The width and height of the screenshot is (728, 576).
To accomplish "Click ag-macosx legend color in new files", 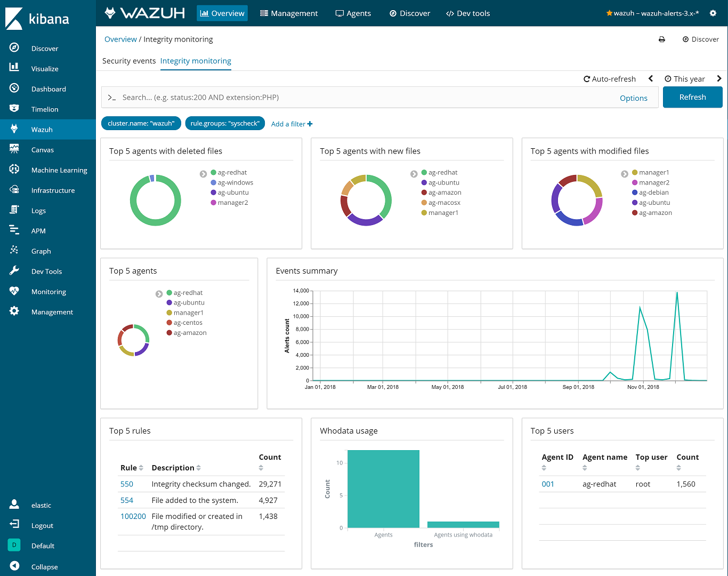I will tap(424, 203).
